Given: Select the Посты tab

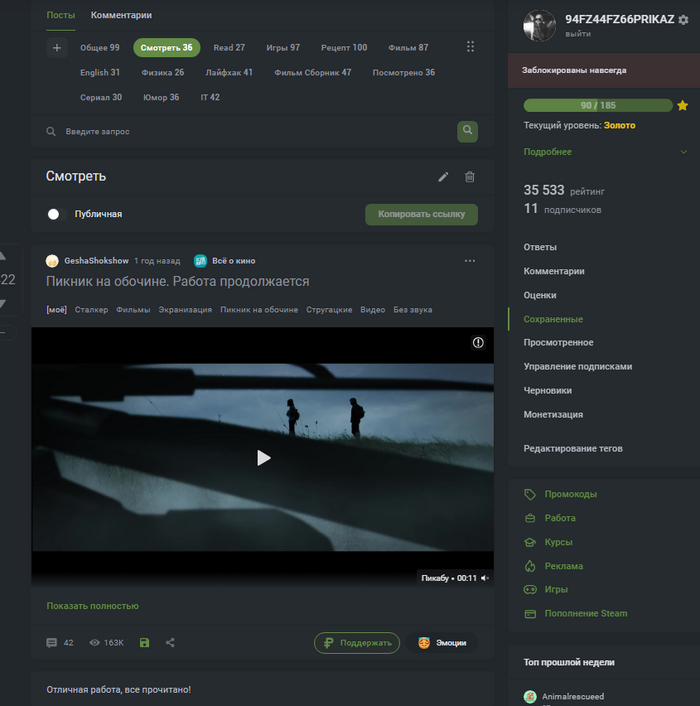Looking at the screenshot, I should coord(61,15).
